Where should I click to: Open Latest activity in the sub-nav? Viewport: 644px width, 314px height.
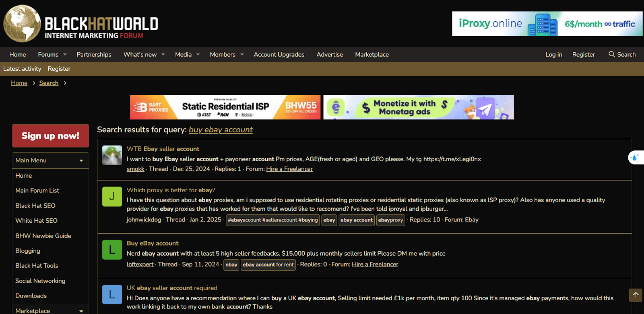tap(22, 69)
